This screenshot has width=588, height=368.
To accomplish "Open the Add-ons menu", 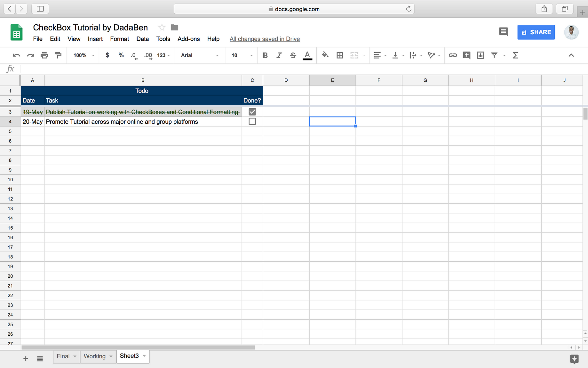I will [188, 39].
